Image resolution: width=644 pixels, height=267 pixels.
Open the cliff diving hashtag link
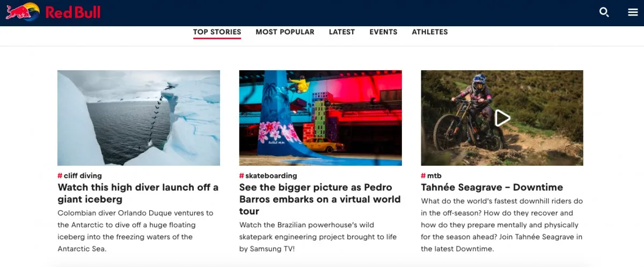pyautogui.click(x=79, y=175)
